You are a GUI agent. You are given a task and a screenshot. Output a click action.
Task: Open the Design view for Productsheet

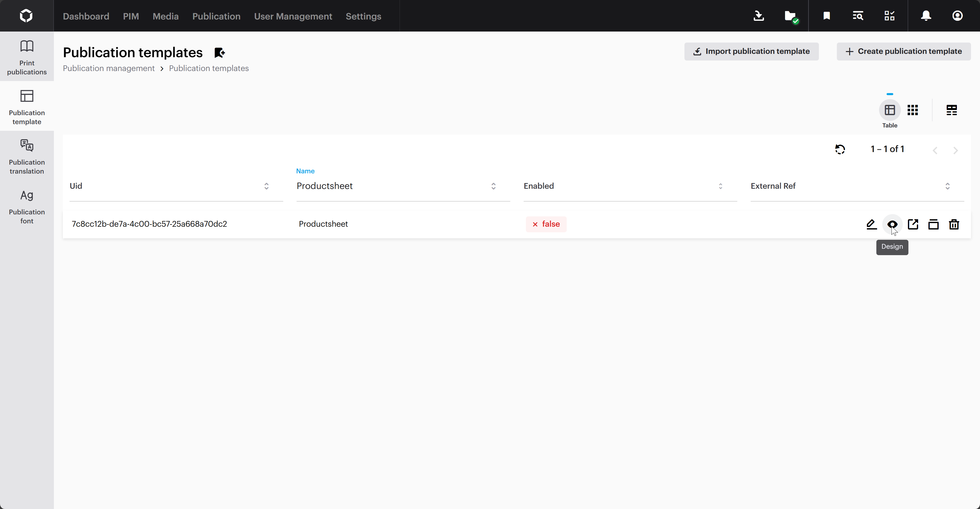[x=893, y=224]
